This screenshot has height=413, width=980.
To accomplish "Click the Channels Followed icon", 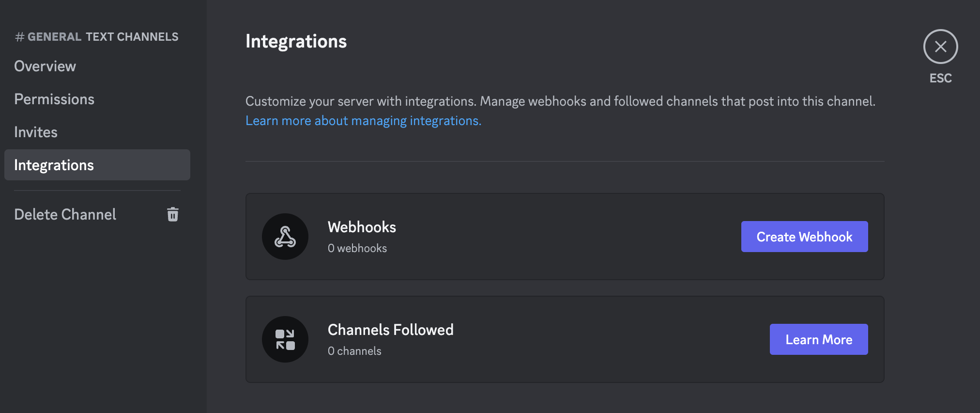I will pyautogui.click(x=285, y=339).
